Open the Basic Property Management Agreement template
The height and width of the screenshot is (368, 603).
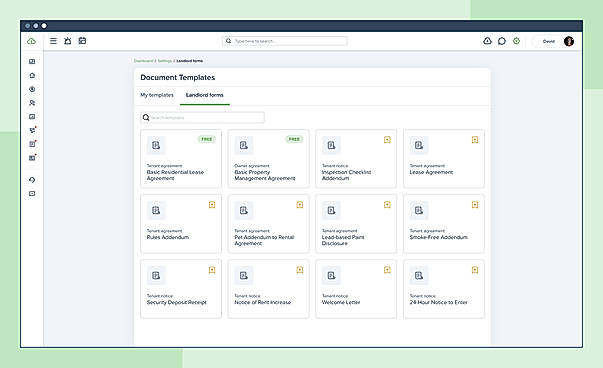tap(268, 159)
